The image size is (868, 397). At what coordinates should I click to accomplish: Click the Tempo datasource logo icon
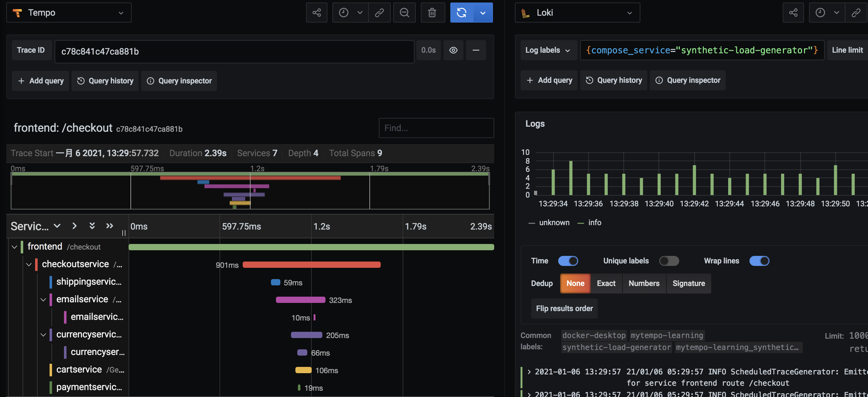tap(17, 13)
